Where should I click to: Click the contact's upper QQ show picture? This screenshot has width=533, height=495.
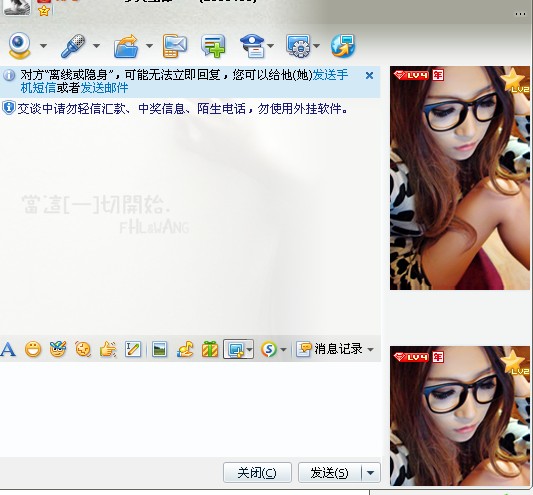pyautogui.click(x=460, y=178)
